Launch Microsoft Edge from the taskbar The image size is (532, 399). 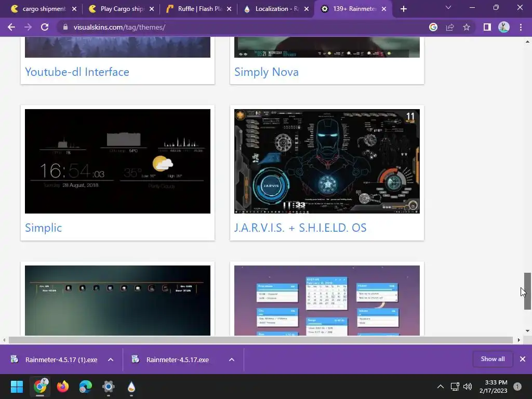tap(86, 387)
